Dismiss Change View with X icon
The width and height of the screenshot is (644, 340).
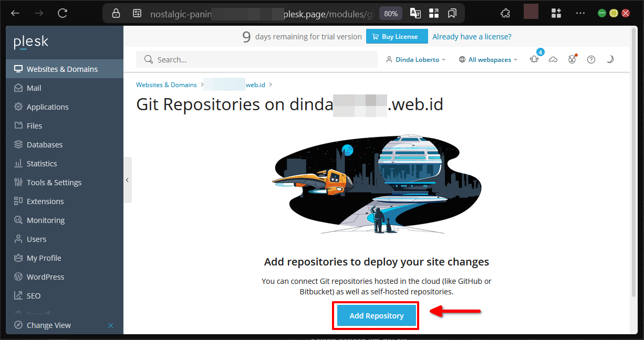click(x=111, y=325)
